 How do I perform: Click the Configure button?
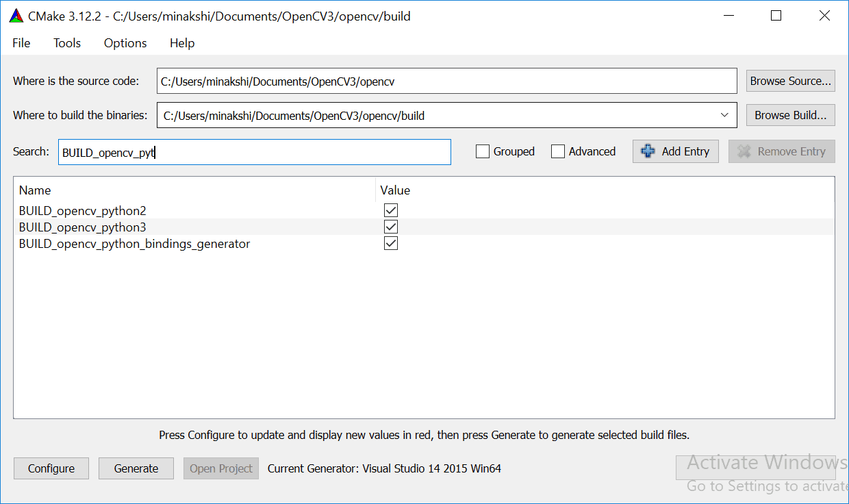[51, 468]
